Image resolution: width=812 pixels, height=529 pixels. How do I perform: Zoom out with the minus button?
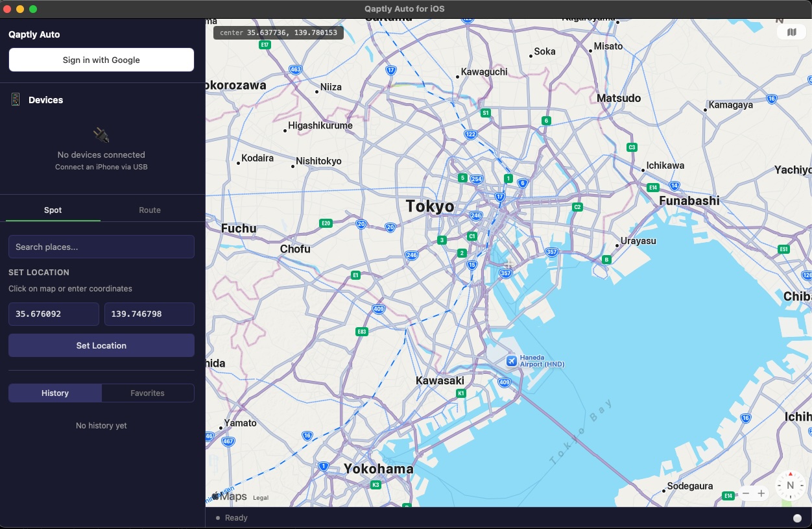coord(746,493)
